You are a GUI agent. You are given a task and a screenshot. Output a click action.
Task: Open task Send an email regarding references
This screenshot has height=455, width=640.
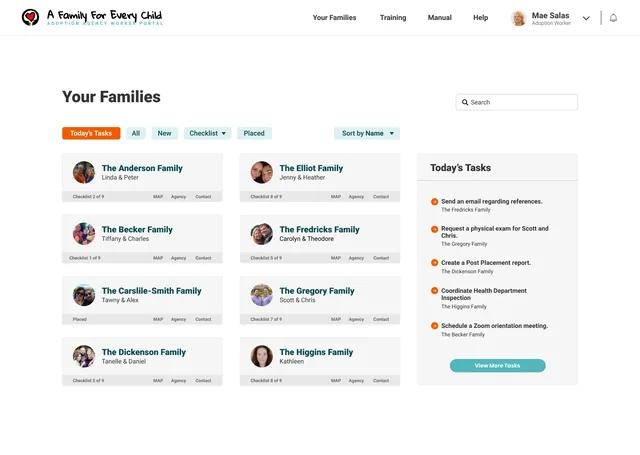491,201
